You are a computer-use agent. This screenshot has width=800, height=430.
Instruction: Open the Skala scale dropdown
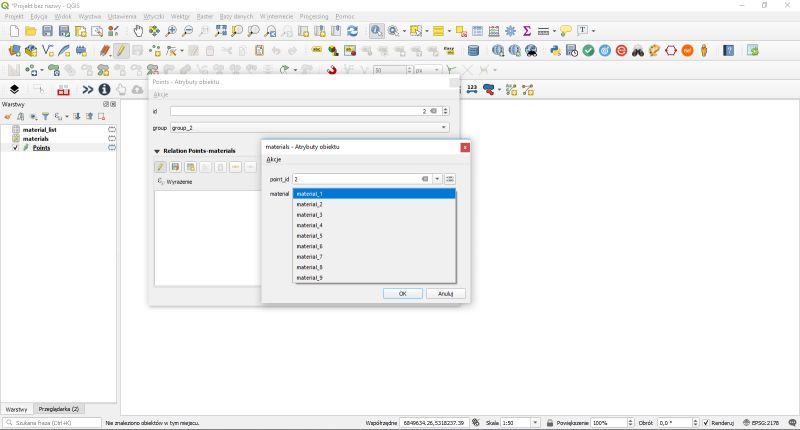coord(535,423)
